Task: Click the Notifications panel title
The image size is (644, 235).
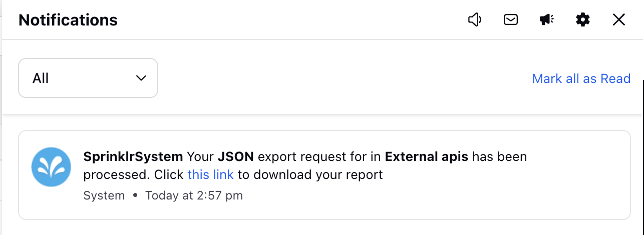Action: point(68,20)
